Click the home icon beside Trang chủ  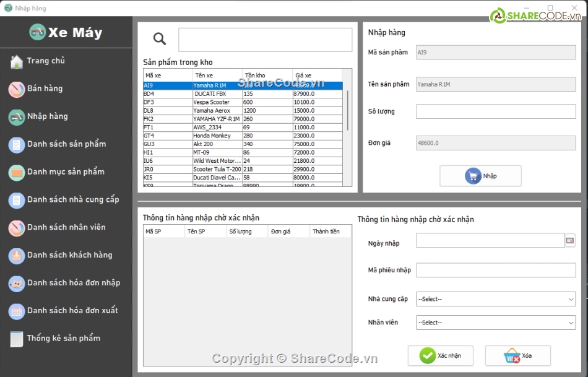coord(17,61)
